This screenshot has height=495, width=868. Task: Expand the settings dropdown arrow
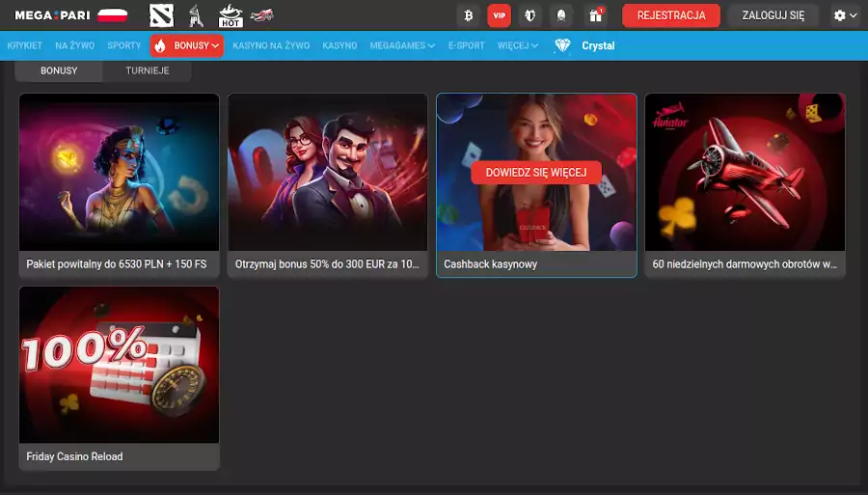tap(854, 15)
